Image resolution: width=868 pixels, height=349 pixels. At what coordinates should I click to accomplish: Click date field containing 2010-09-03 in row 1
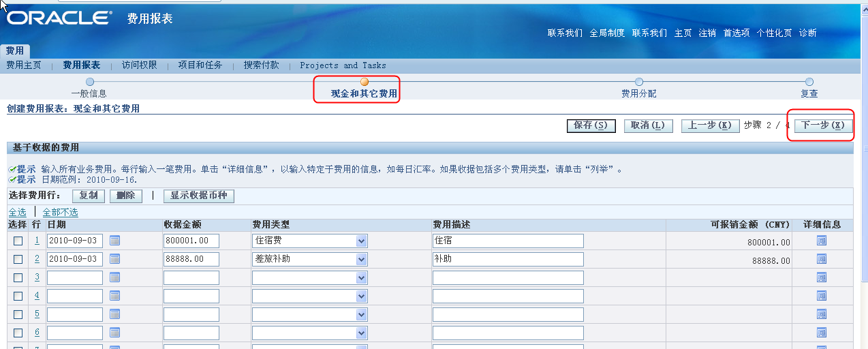click(75, 241)
